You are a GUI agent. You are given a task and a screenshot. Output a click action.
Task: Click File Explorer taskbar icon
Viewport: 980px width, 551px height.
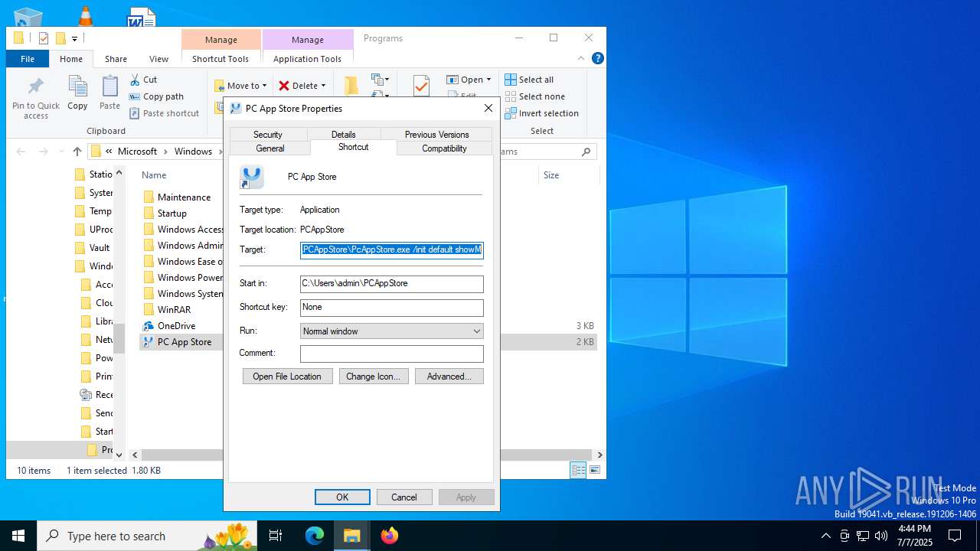click(352, 536)
